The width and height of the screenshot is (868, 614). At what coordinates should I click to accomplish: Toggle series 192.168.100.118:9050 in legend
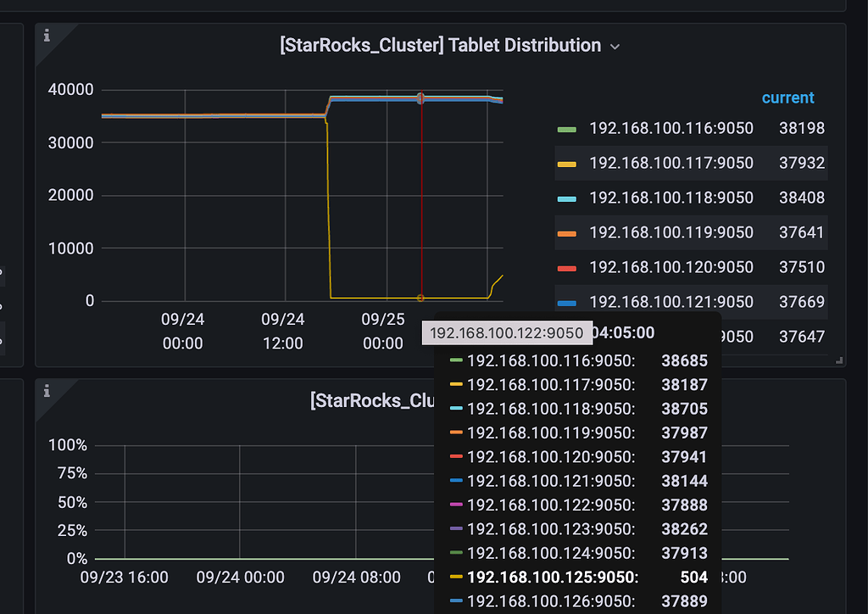671,198
